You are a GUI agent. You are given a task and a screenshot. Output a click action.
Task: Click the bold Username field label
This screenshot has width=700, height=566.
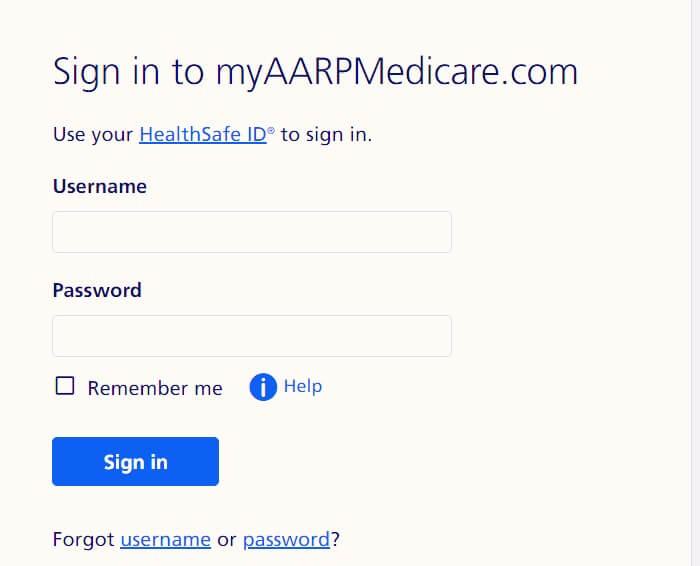[x=100, y=187]
